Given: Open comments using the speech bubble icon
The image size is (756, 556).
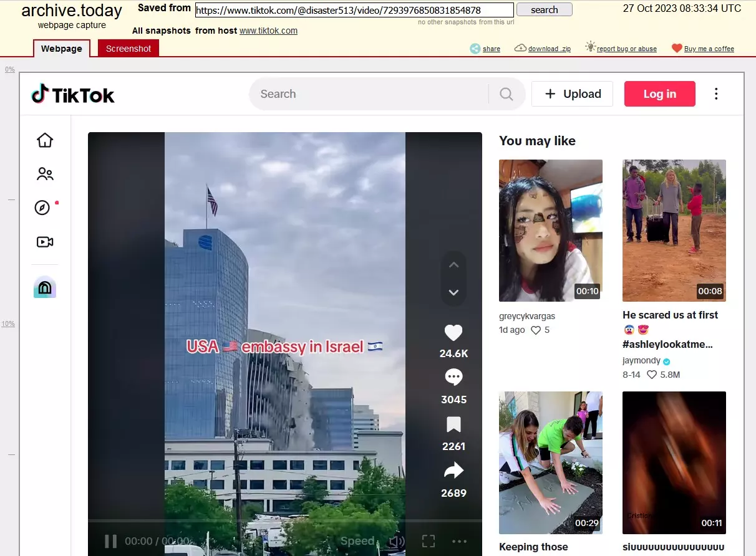Looking at the screenshot, I should click(453, 378).
